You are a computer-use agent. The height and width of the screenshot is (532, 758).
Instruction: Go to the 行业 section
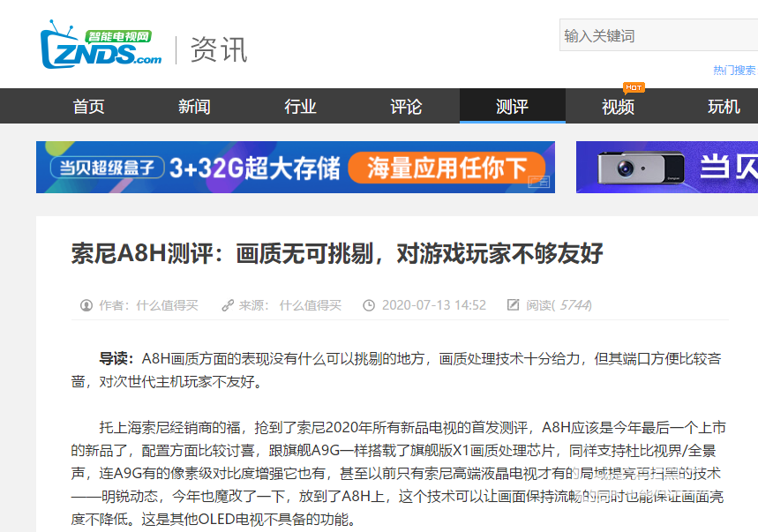(300, 106)
